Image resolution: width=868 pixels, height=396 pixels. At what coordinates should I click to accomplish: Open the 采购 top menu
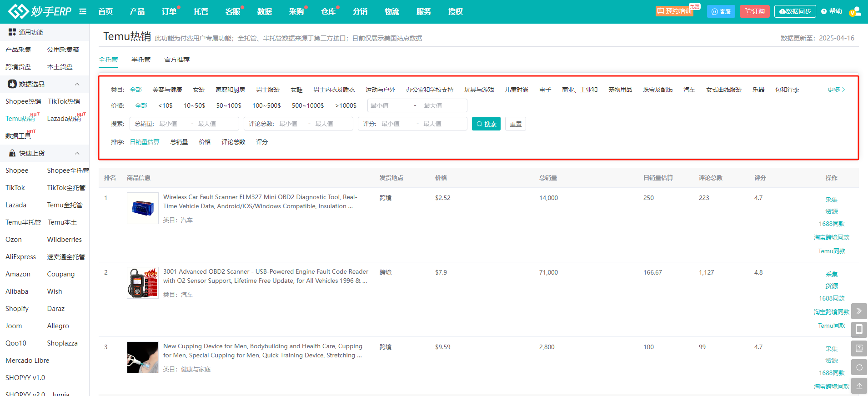[296, 11]
